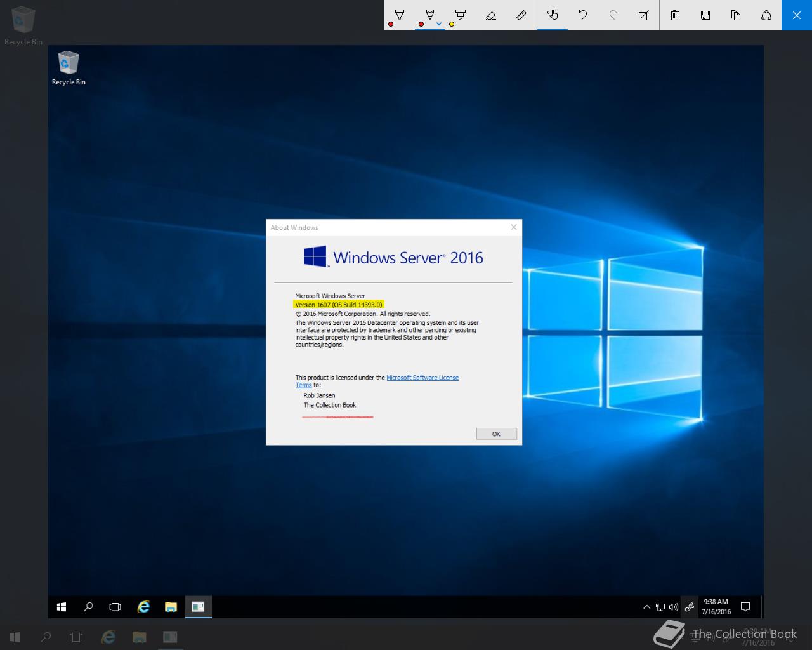812x650 pixels.
Task: Click the Rob Jansen licensee name
Action: pos(319,395)
